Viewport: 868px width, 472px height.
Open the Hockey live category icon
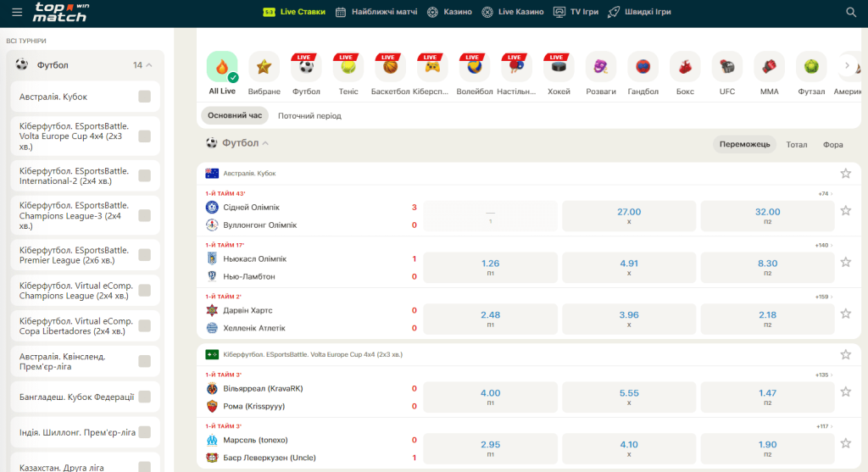(559, 67)
